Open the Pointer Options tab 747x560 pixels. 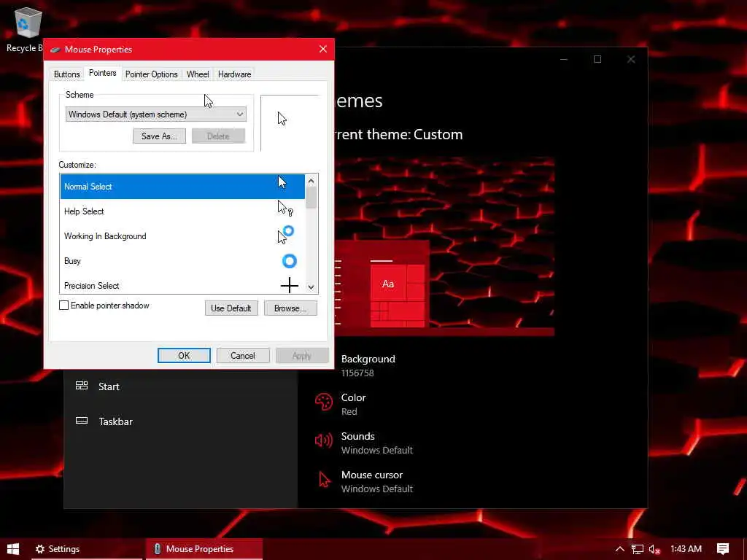pos(152,74)
